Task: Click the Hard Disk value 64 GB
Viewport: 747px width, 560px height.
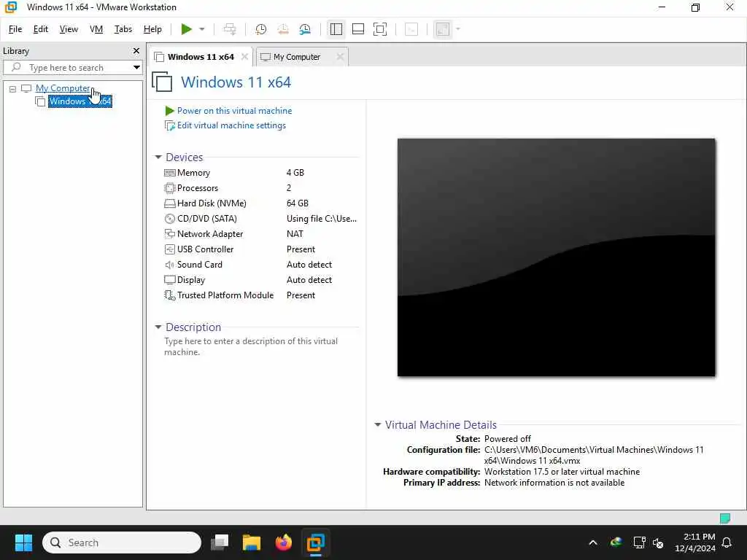Action: coord(298,203)
